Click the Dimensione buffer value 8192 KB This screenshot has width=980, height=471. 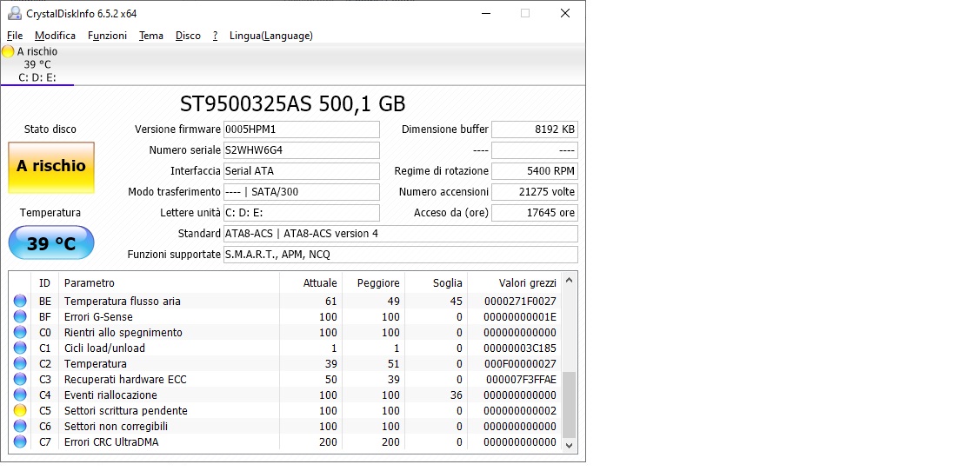point(535,129)
